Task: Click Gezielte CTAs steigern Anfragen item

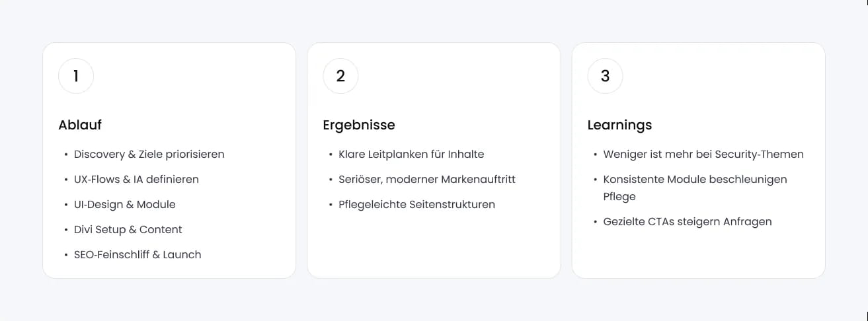Action: 688,222
